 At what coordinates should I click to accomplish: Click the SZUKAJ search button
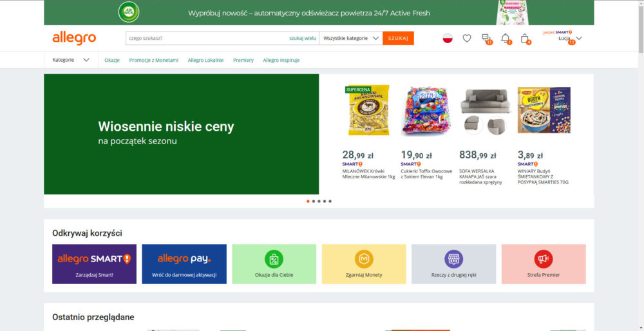[398, 38]
